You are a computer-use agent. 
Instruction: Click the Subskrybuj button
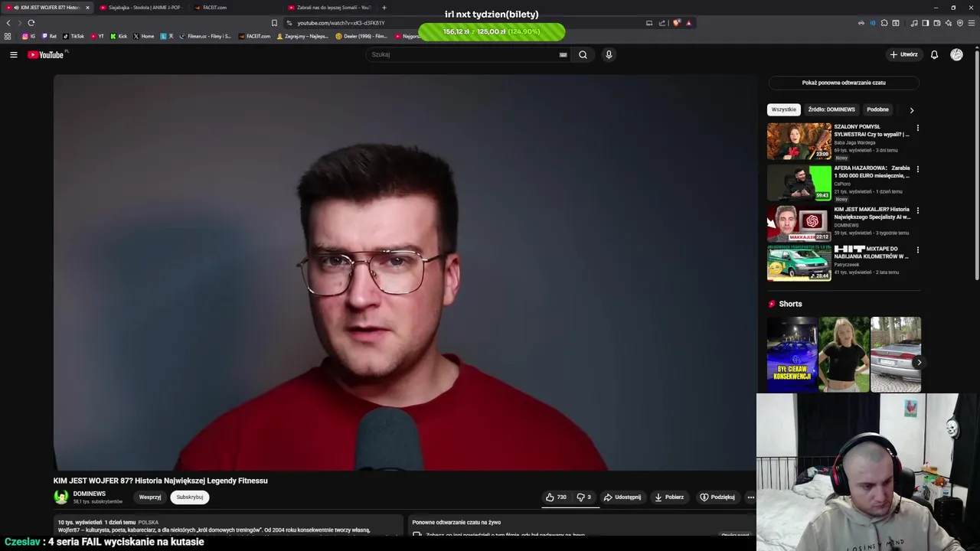(x=190, y=497)
